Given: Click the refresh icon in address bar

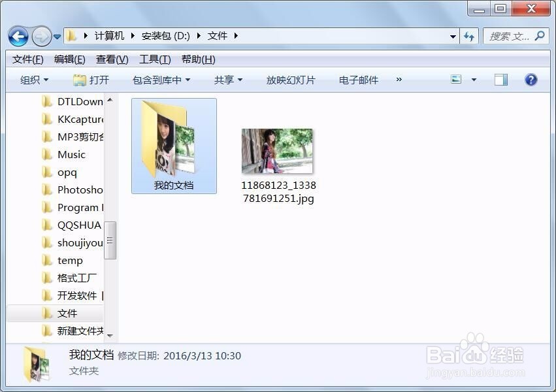Looking at the screenshot, I should (x=470, y=36).
